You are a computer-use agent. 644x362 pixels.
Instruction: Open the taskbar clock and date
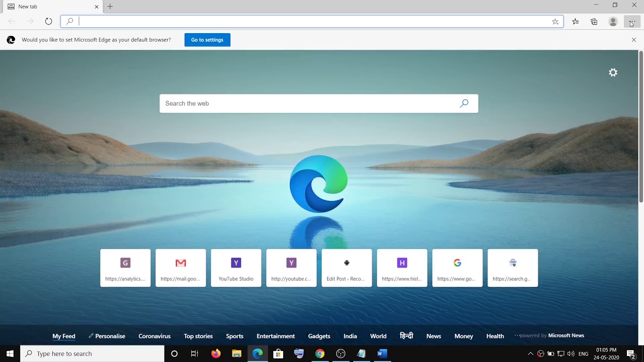[x=606, y=353]
